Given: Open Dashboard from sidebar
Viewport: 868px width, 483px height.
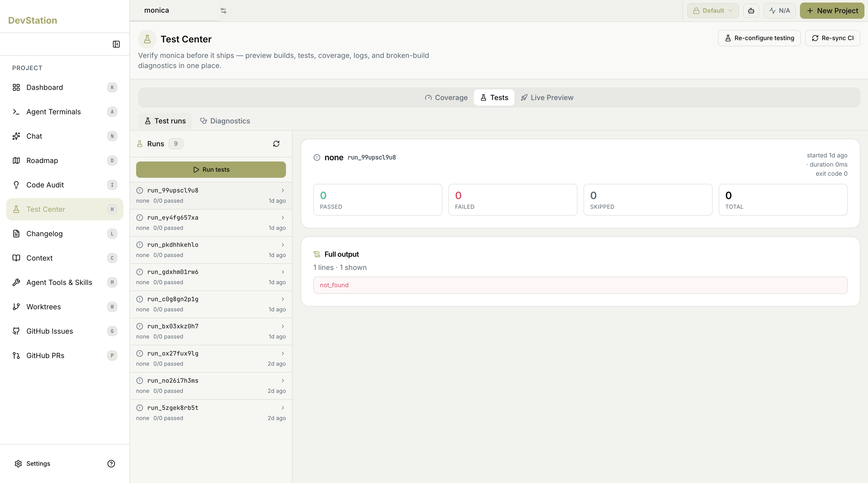Looking at the screenshot, I should click(x=65, y=87).
